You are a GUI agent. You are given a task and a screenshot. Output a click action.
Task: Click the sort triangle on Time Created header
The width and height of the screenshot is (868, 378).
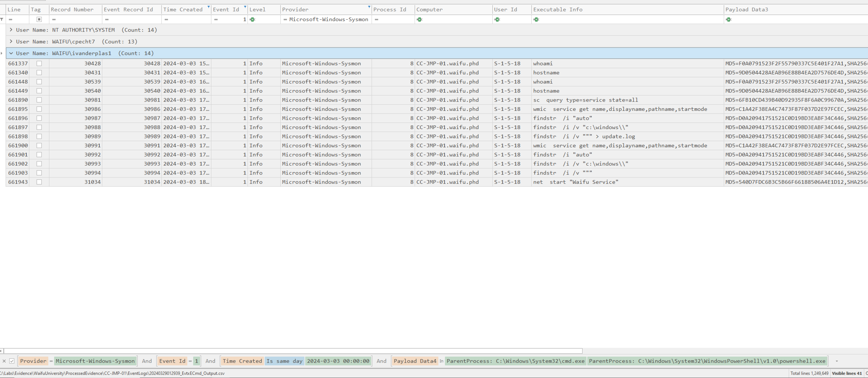click(x=208, y=6)
